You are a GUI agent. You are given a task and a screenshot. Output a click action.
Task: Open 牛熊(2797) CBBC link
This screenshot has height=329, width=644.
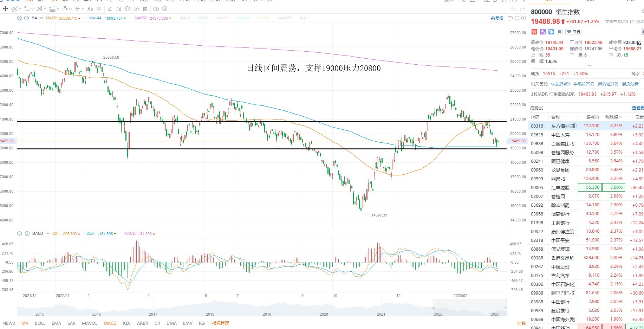584,84
